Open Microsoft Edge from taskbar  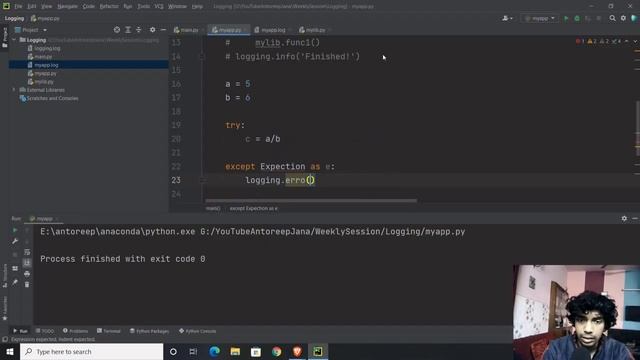coord(215,351)
